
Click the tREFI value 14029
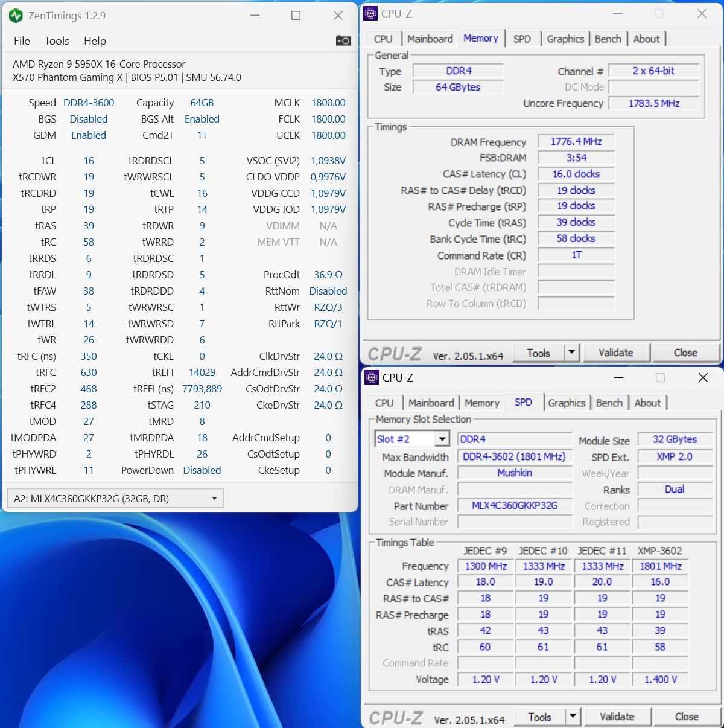coord(202,372)
